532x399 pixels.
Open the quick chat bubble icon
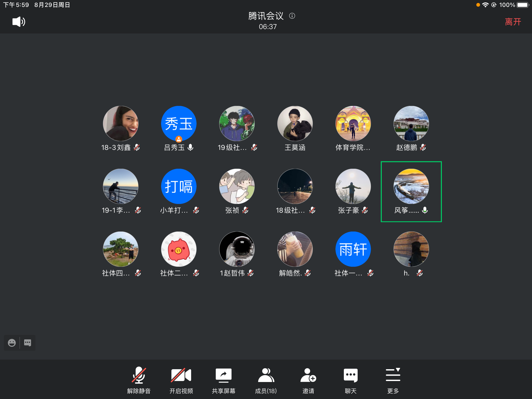(x=28, y=343)
